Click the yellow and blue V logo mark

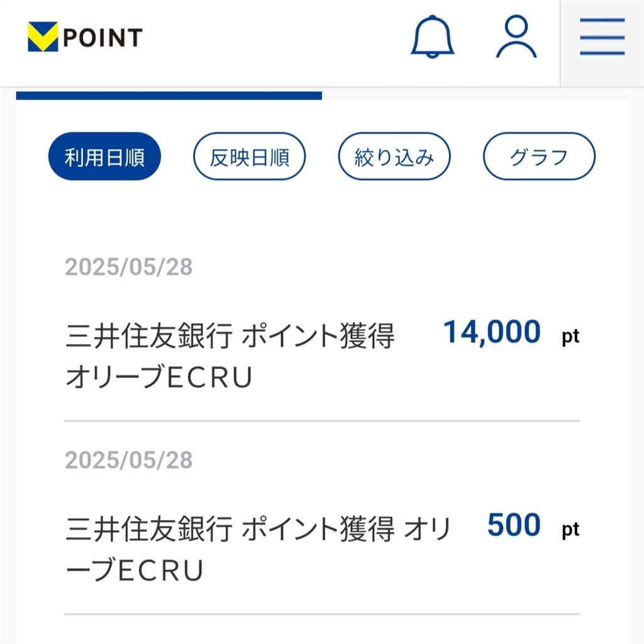[43, 37]
